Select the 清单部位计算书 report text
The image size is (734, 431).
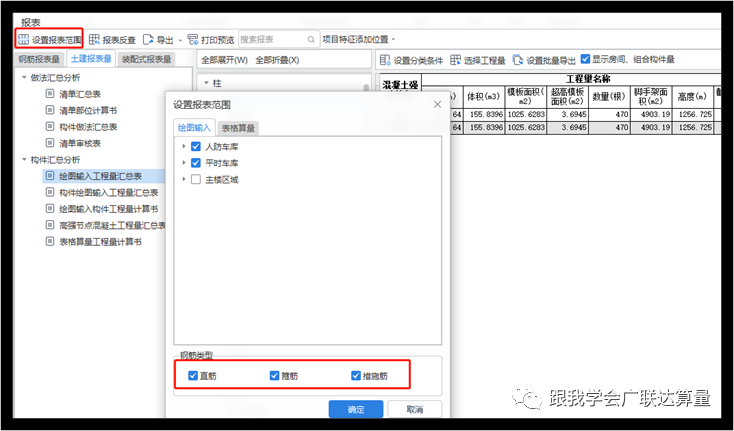point(88,110)
